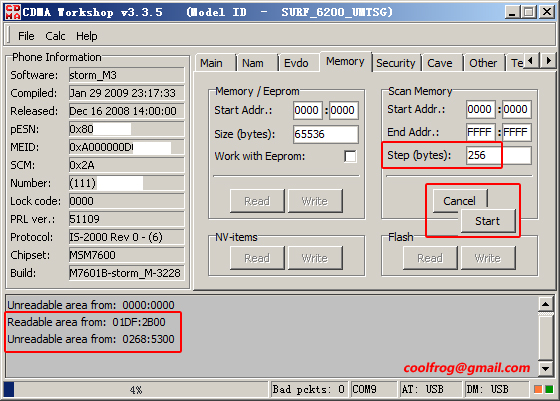The height and width of the screenshot is (401, 560).
Task: Click the DM: USB status cell
Action: (x=496, y=389)
